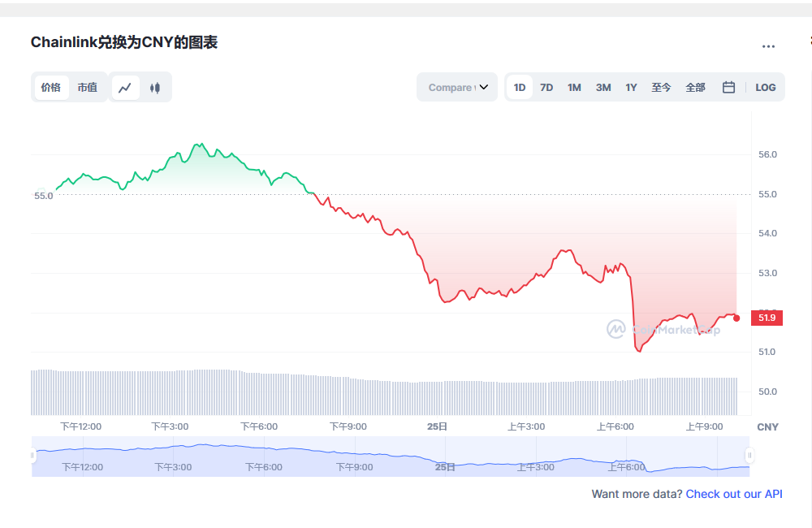The image size is (812, 528).
Task: Click the 56.0 y-axis value
Action: click(767, 154)
